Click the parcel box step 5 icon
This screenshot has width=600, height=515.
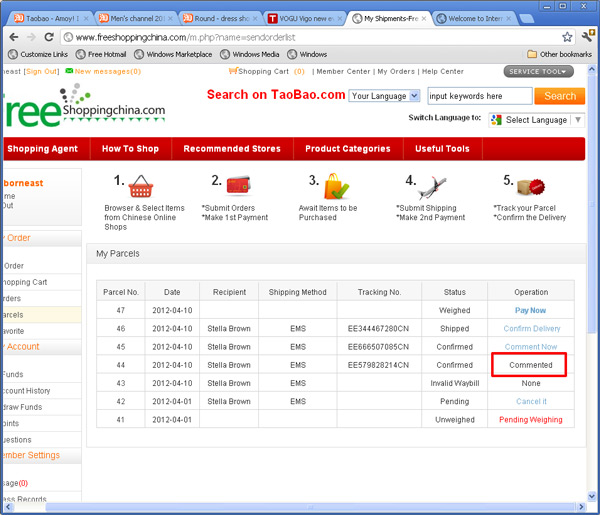531,186
